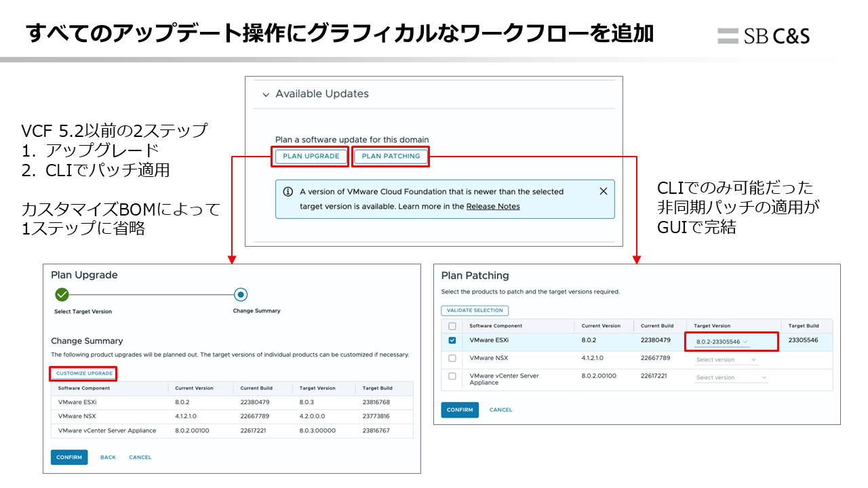Click BACK in Plan Upgrade dialog
This screenshot has width=868, height=488.
tap(108, 457)
